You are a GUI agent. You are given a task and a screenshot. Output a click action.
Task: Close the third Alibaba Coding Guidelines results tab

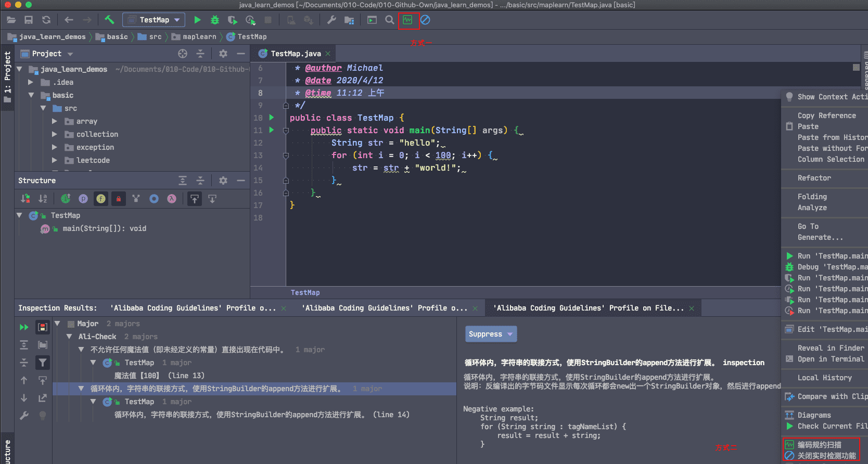(692, 308)
